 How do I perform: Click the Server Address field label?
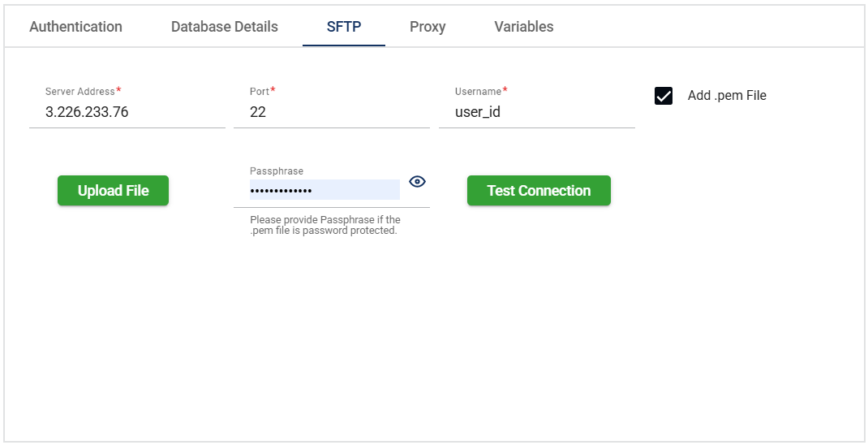click(80, 92)
